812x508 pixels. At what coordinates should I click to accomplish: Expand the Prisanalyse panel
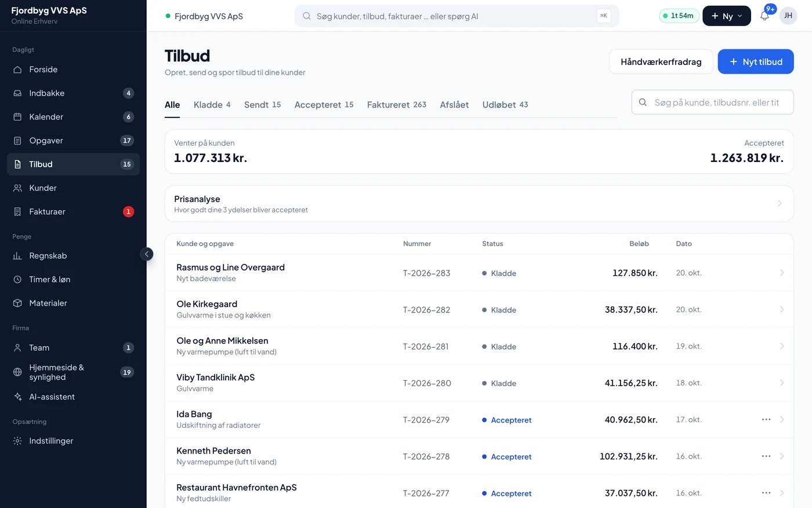(479, 203)
